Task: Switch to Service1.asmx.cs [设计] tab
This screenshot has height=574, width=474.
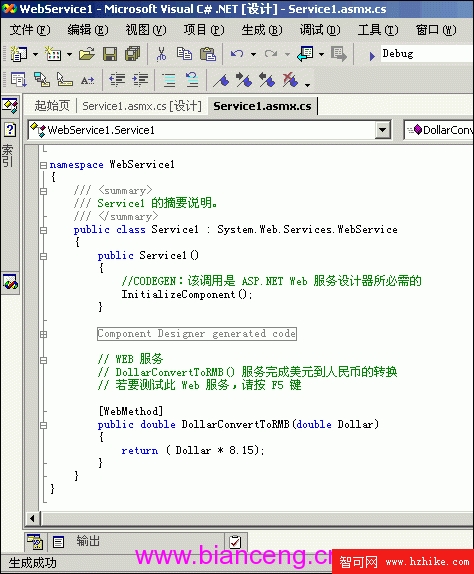Action: (x=142, y=106)
